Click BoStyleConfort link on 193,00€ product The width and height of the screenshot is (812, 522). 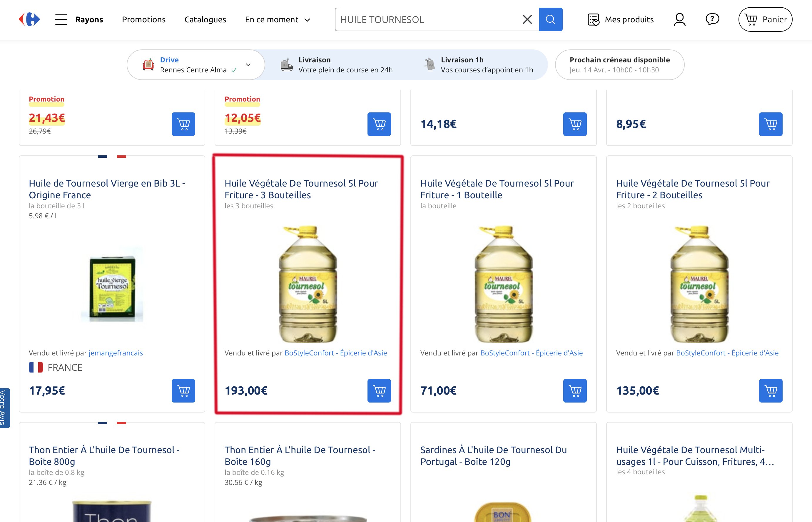[335, 353]
